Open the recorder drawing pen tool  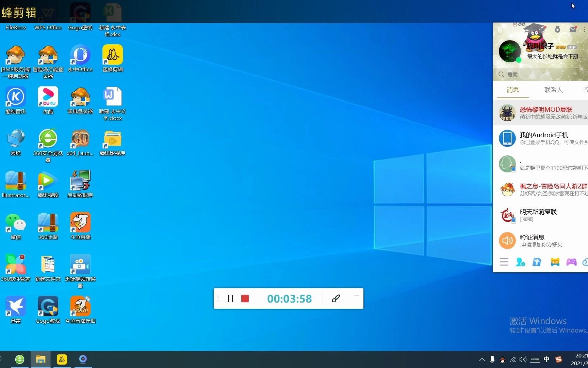[x=336, y=298]
